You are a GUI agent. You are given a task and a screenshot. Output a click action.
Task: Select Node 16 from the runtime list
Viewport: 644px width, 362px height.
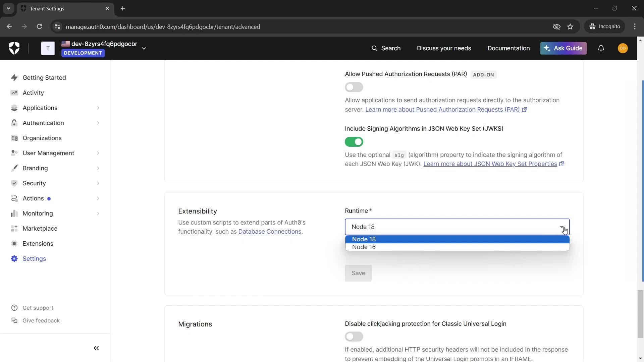457,247
